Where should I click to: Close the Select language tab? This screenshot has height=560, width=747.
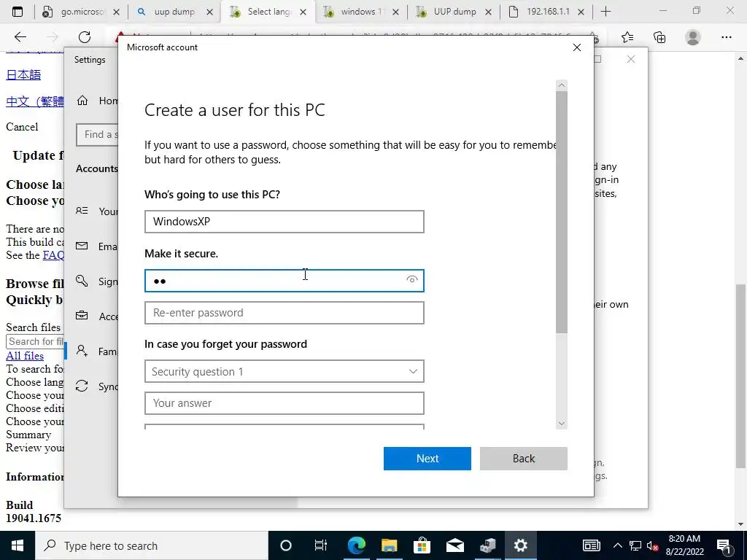click(303, 12)
